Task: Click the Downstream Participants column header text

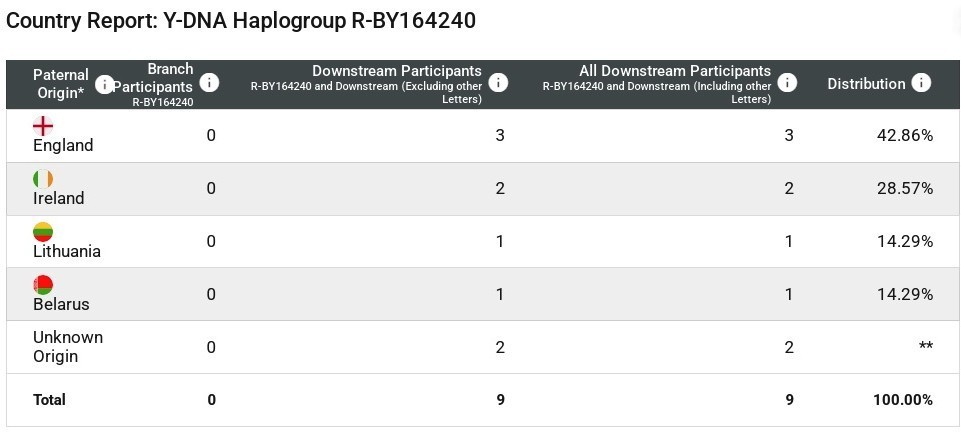Action: [396, 71]
